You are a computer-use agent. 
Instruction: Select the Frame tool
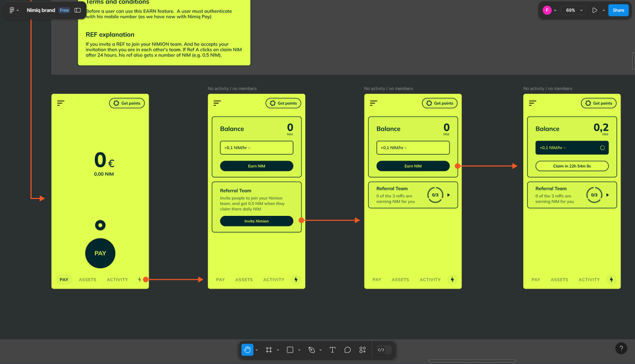(x=269, y=350)
